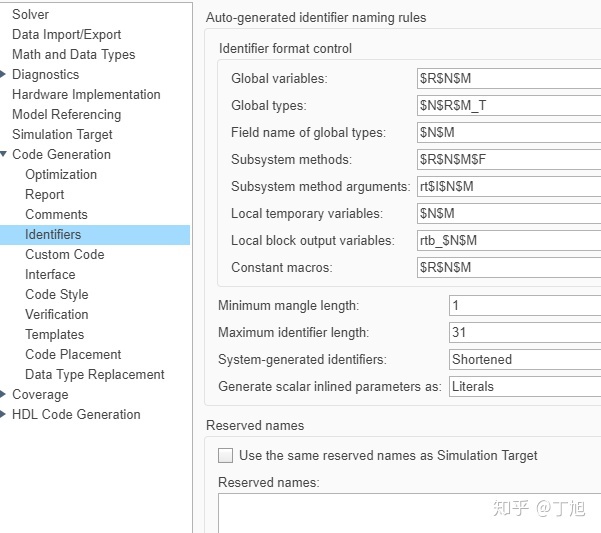601x533 pixels.
Task: Click the Global variables format field
Action: (x=508, y=78)
